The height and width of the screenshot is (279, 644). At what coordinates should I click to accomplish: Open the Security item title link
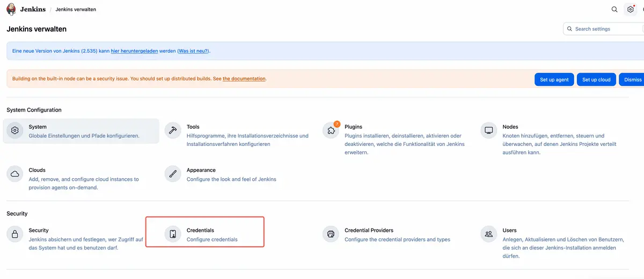(x=39, y=230)
